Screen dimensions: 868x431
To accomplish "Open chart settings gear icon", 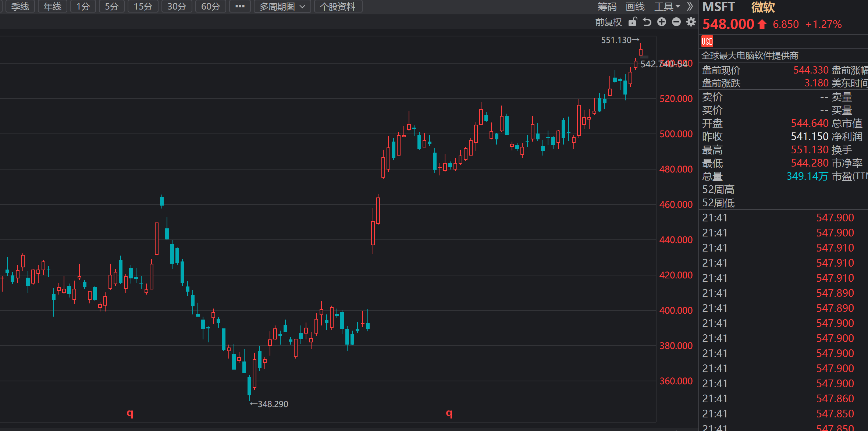I will pos(691,22).
